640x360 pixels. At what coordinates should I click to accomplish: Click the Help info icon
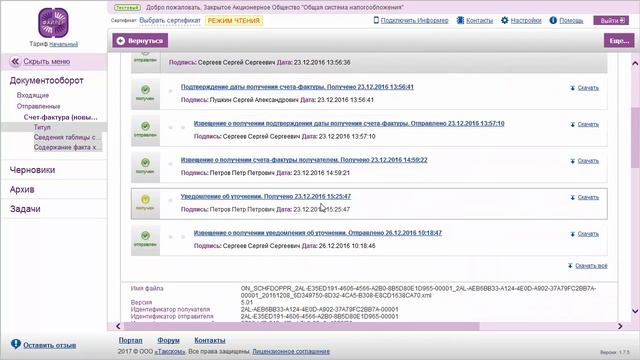553,20
